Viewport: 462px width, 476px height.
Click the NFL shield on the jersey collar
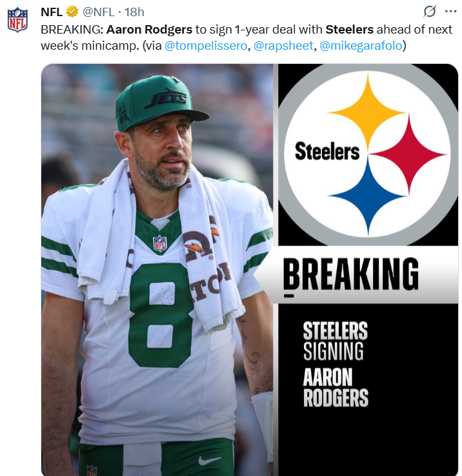pos(159,243)
